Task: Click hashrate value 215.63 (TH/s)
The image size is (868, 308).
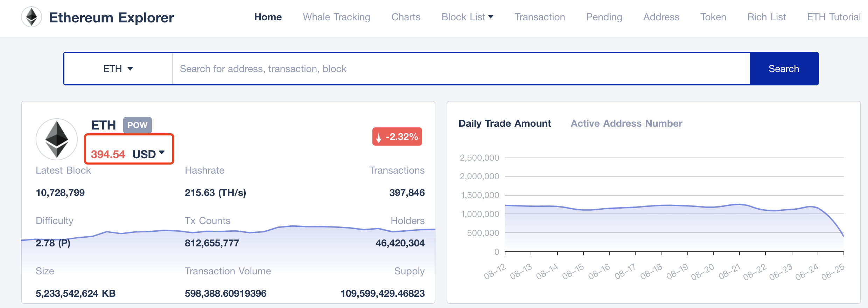Action: pos(215,192)
